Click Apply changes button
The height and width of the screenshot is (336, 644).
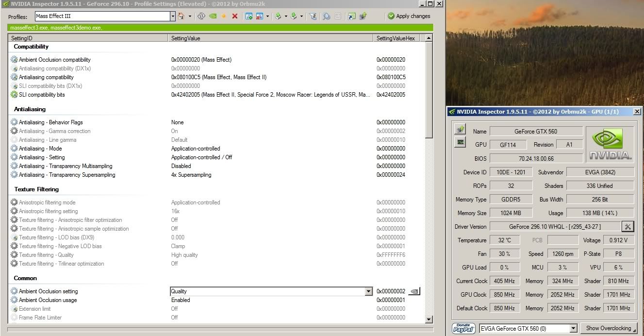(409, 16)
